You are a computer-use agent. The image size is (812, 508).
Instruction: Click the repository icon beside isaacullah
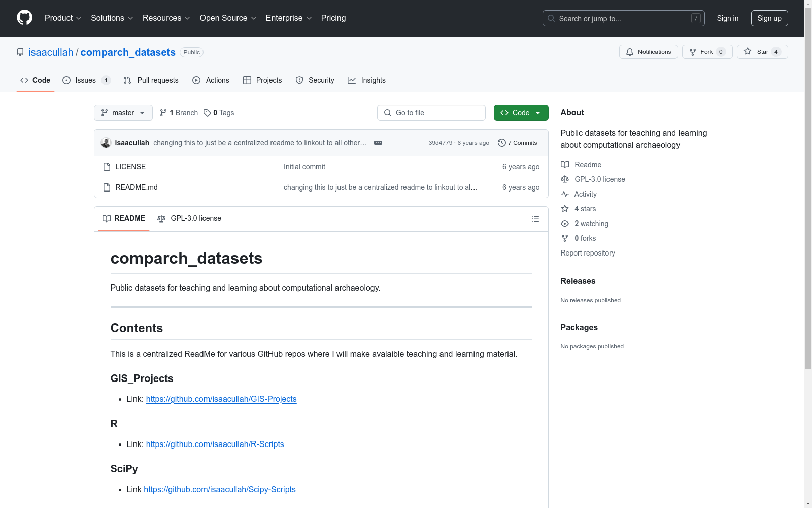coord(20,52)
